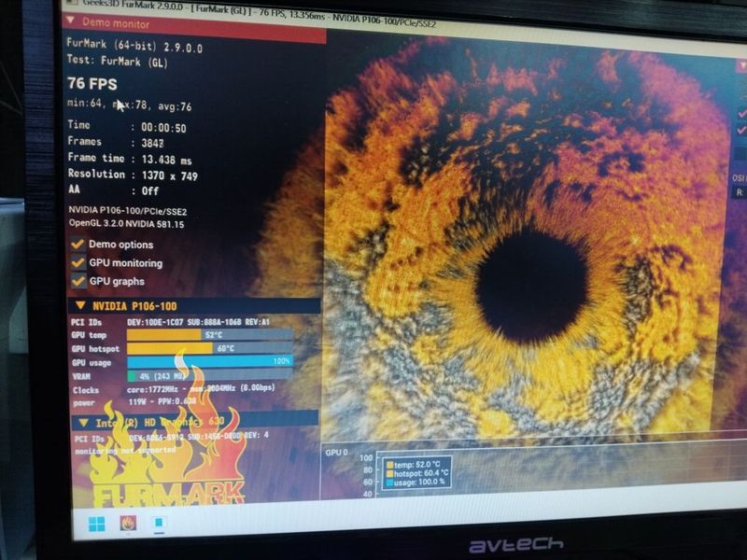Collapse the Demo monitor panel
The width and height of the screenshot is (747, 560).
(x=71, y=21)
